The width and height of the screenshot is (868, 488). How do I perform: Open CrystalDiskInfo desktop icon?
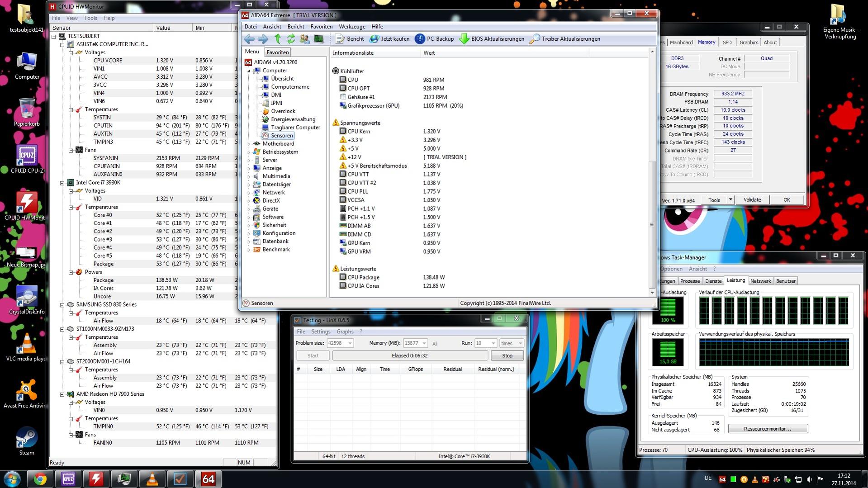(27, 300)
